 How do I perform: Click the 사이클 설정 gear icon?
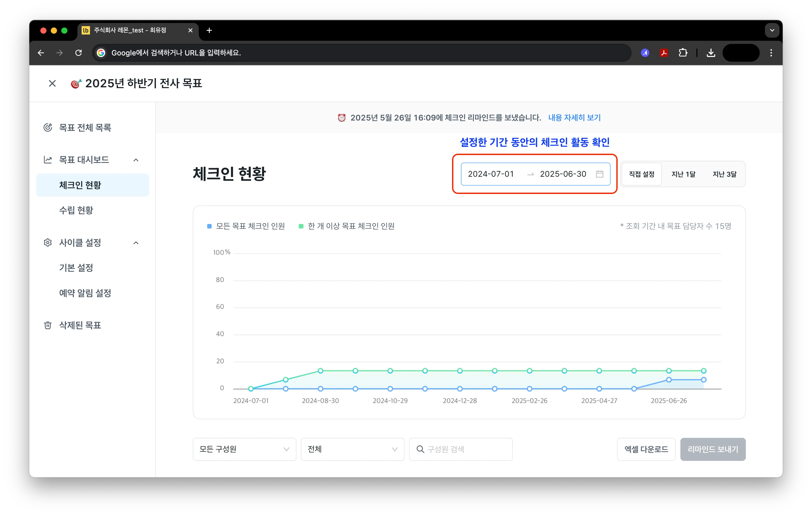(48, 243)
